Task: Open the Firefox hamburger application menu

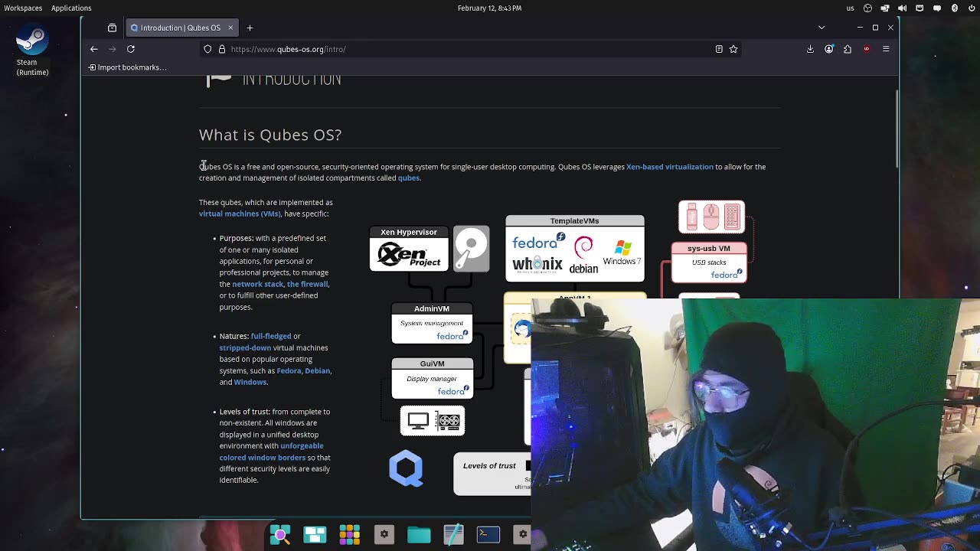Action: [886, 49]
